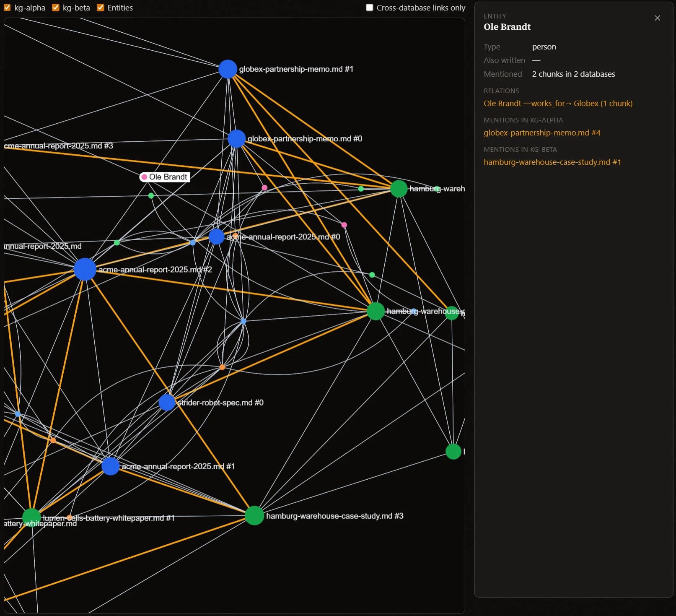Uncheck the kg-alpha checkbox
The width and height of the screenshot is (676, 616).
coord(7,8)
